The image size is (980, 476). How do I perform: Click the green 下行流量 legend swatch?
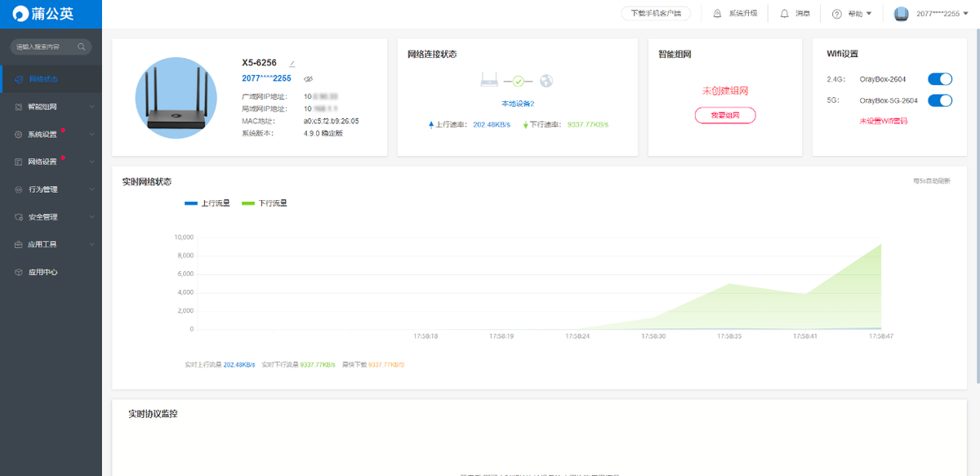point(248,203)
